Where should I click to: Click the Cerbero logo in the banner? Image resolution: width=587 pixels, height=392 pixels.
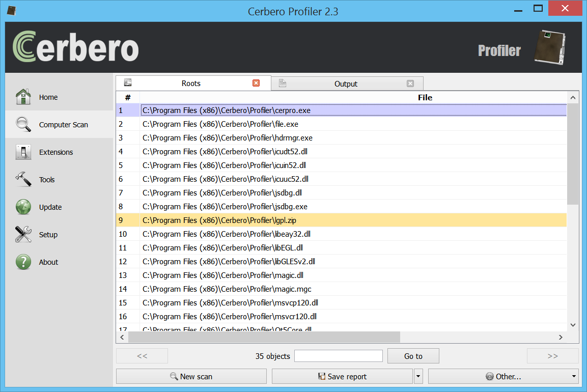point(76,47)
